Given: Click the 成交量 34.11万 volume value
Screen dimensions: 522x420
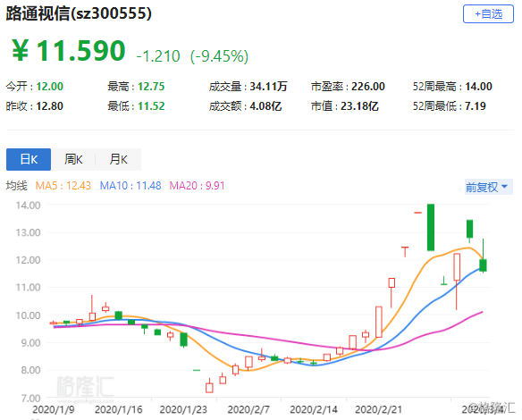Looking at the screenshot, I should point(248,87).
